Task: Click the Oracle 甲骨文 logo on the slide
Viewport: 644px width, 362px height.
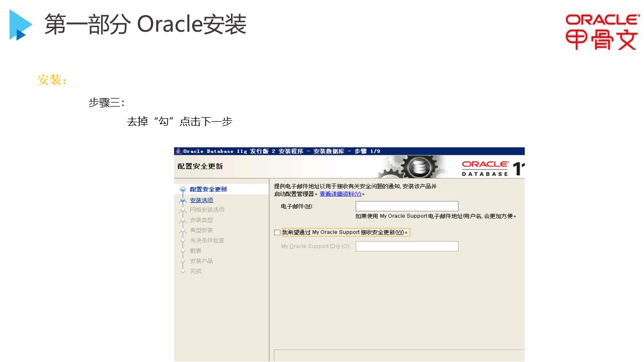Action: pyautogui.click(x=602, y=32)
